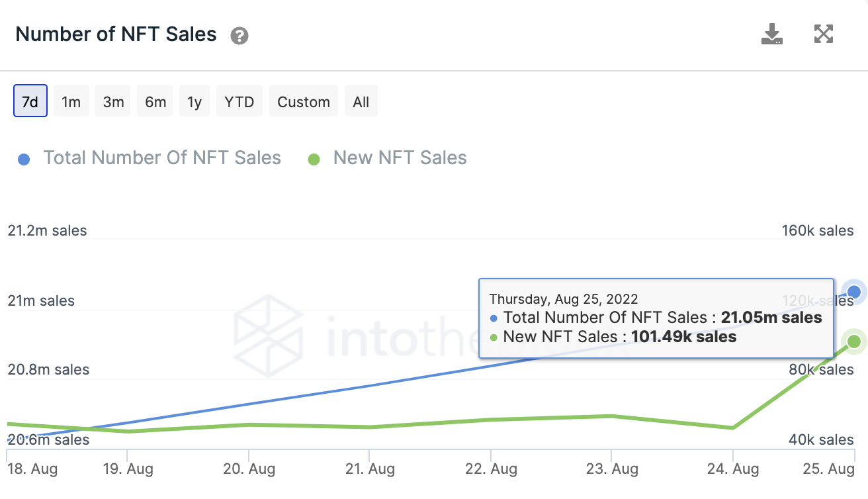Switch to the 6m tab
The width and height of the screenshot is (868, 499).
pyautogui.click(x=154, y=101)
